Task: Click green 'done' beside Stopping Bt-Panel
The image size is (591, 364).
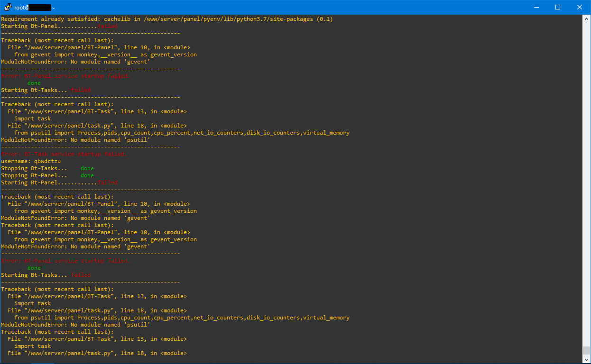Action: click(x=87, y=175)
